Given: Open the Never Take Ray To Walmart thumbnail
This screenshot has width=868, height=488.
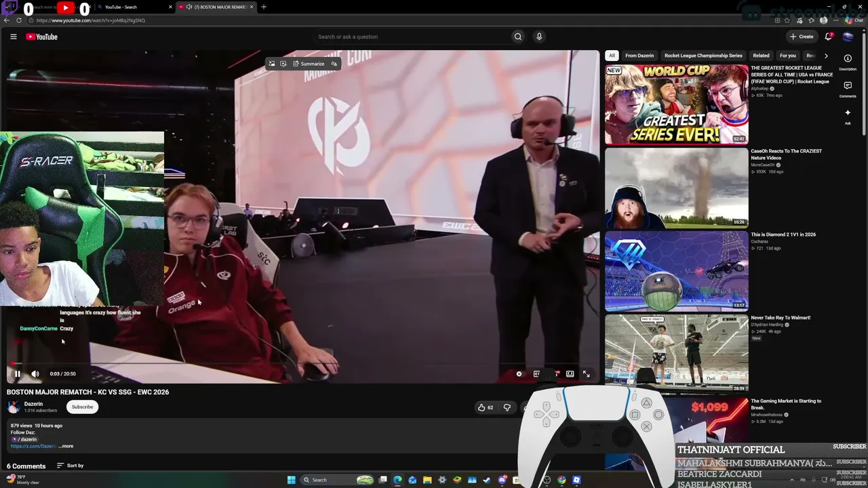Looking at the screenshot, I should click(x=677, y=354).
